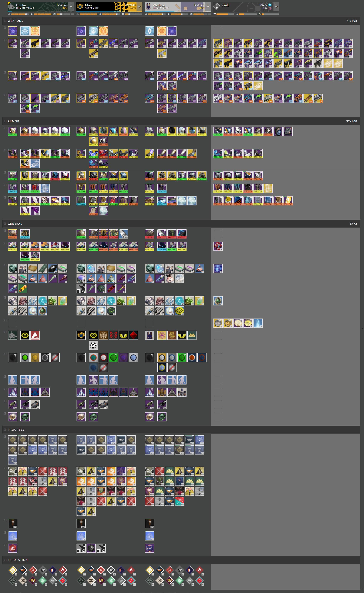This screenshot has width=364, height=593.
Task: Open Warlock's gold Cryptarch reputation icon
Action: [150, 570]
